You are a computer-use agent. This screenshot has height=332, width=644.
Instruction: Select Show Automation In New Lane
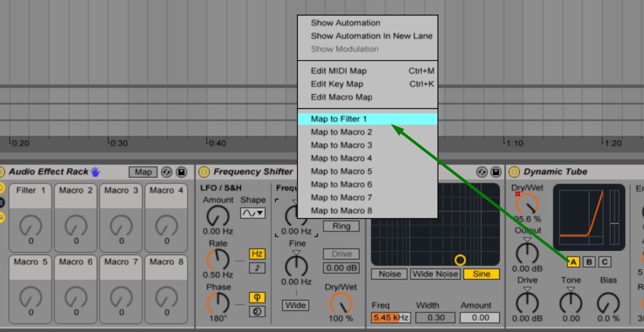371,36
